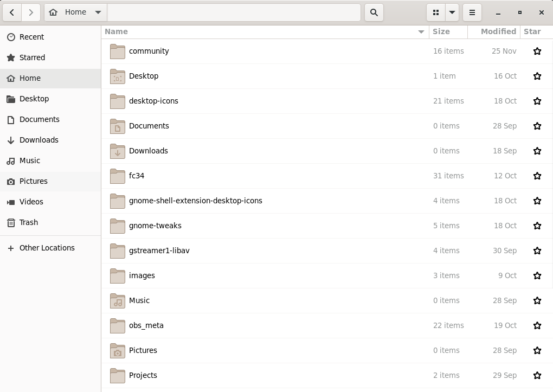The width and height of the screenshot is (553, 392).
Task: Go back with the left arrow button
Action: tap(12, 12)
